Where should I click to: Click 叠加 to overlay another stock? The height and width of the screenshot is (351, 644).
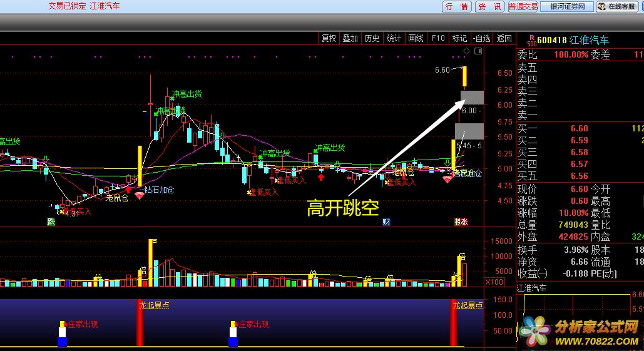pos(350,38)
